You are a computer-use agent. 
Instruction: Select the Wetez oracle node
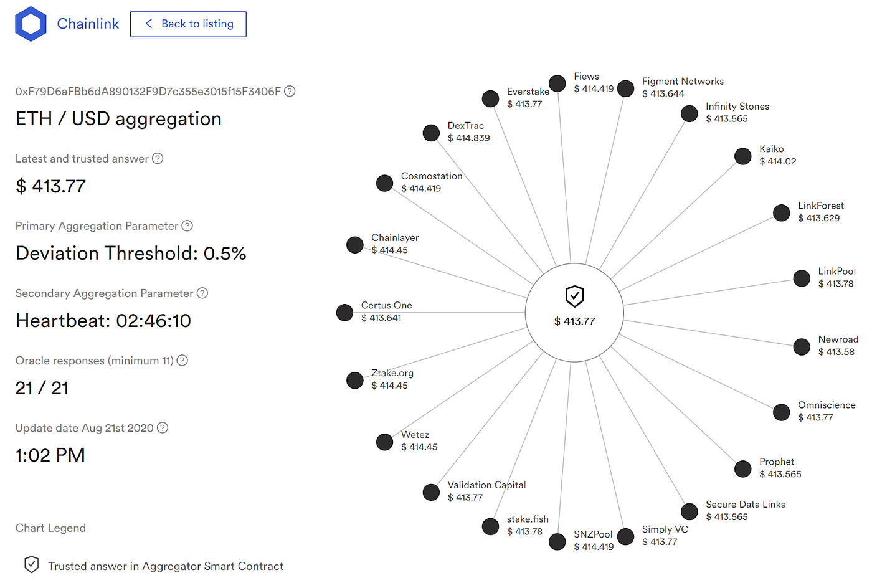pyautogui.click(x=384, y=442)
